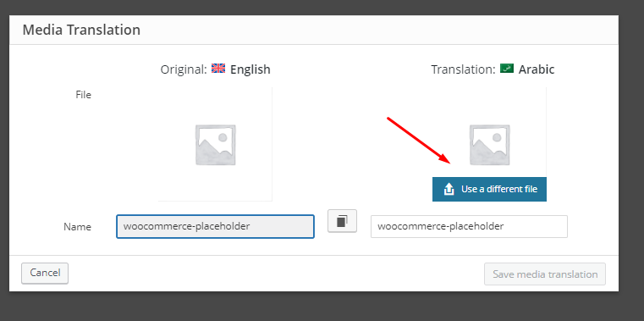Click the copy-from-original icon button
The image size is (644, 321).
click(x=342, y=221)
